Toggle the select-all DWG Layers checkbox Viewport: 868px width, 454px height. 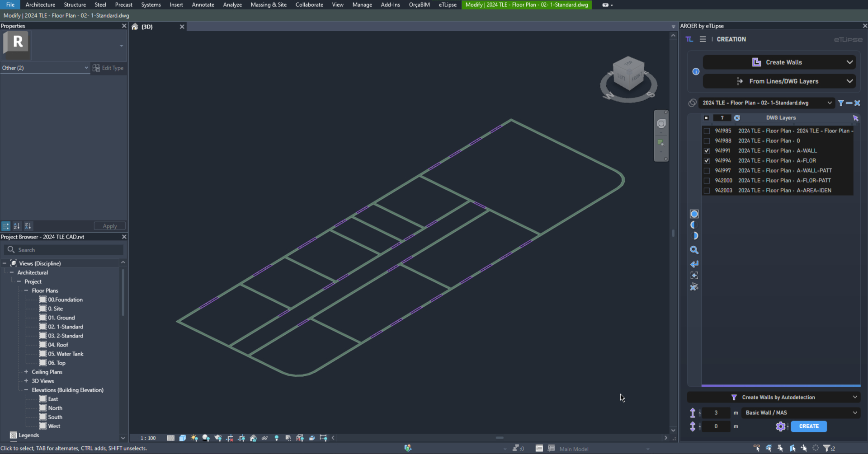coord(706,118)
